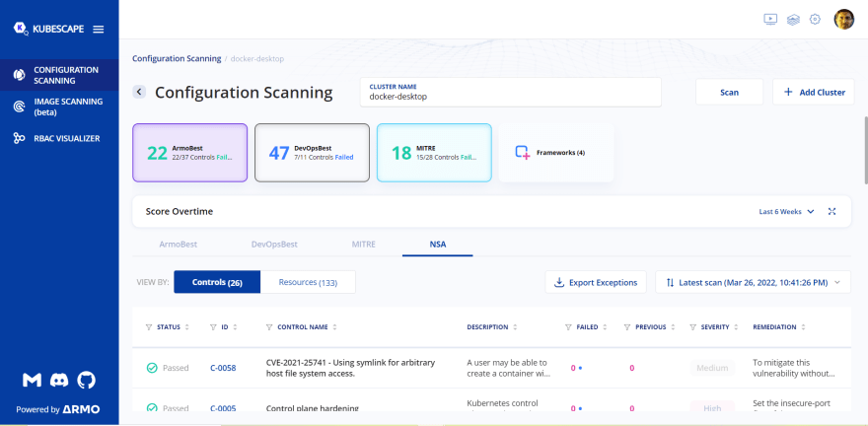Filter the Previous column

627,327
